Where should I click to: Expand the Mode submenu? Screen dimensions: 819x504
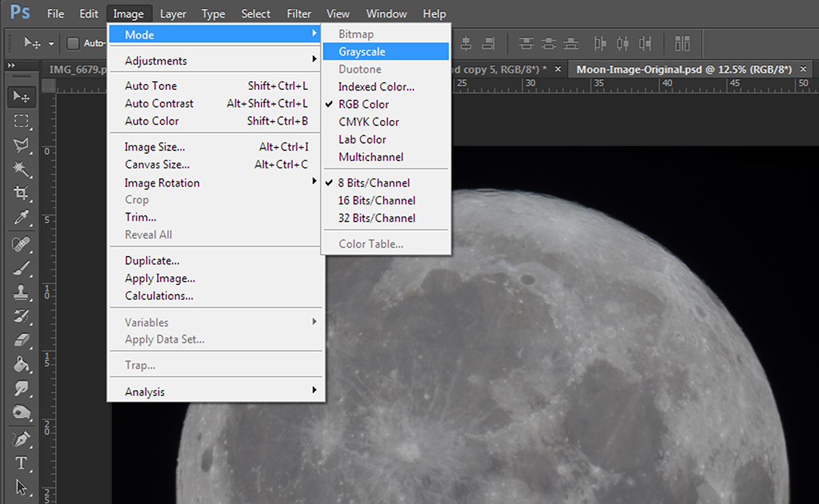(x=215, y=34)
